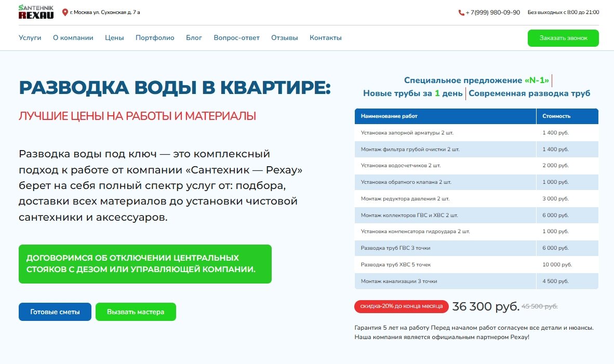614x364 pixels.
Task: Select the row Монтаж коллекторов ГВС и ХВС
Action: [x=476, y=215]
